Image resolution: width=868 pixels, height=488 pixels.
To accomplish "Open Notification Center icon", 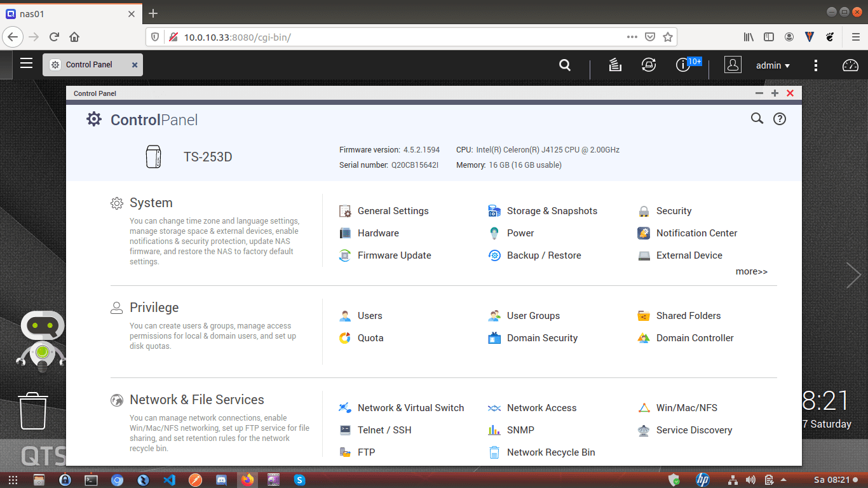I will [x=644, y=233].
